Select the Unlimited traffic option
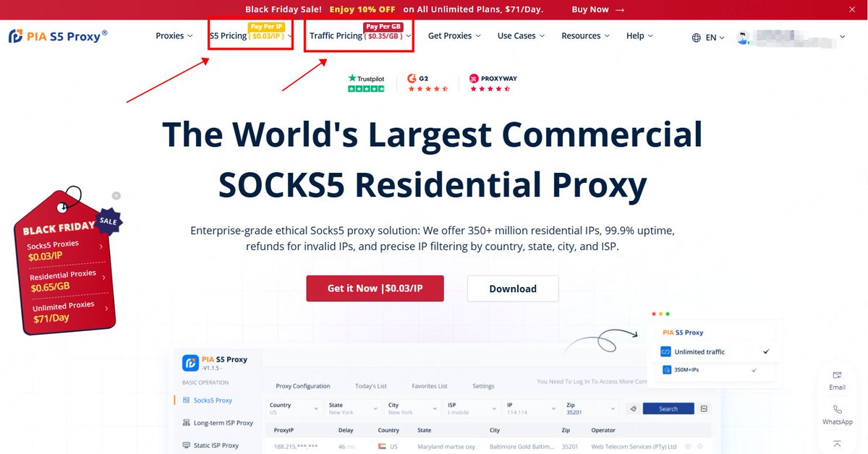The height and width of the screenshot is (454, 868). (x=714, y=351)
